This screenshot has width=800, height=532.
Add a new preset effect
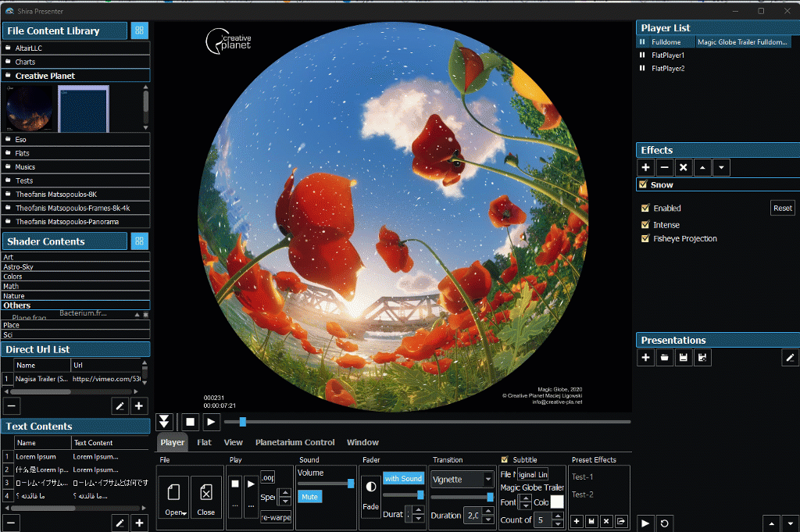pos(577,521)
